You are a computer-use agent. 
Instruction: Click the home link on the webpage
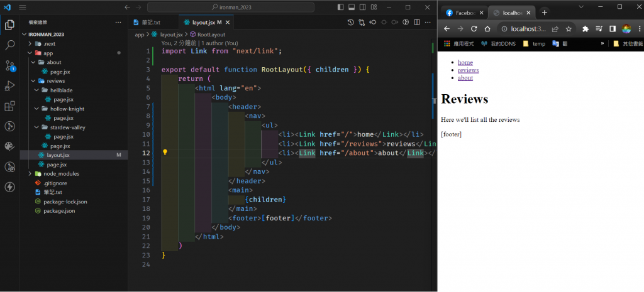click(x=465, y=62)
